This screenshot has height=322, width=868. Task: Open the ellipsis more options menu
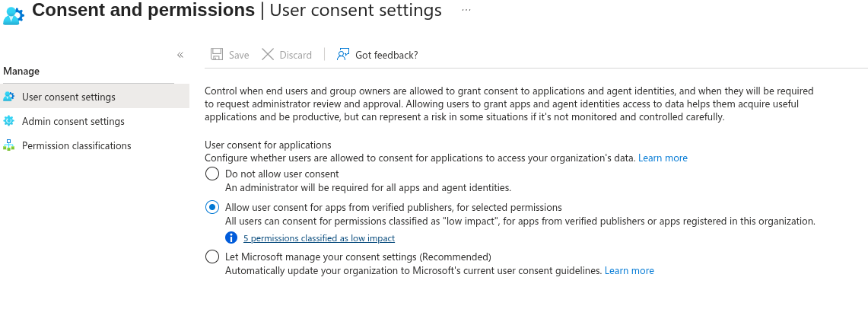[x=466, y=10]
